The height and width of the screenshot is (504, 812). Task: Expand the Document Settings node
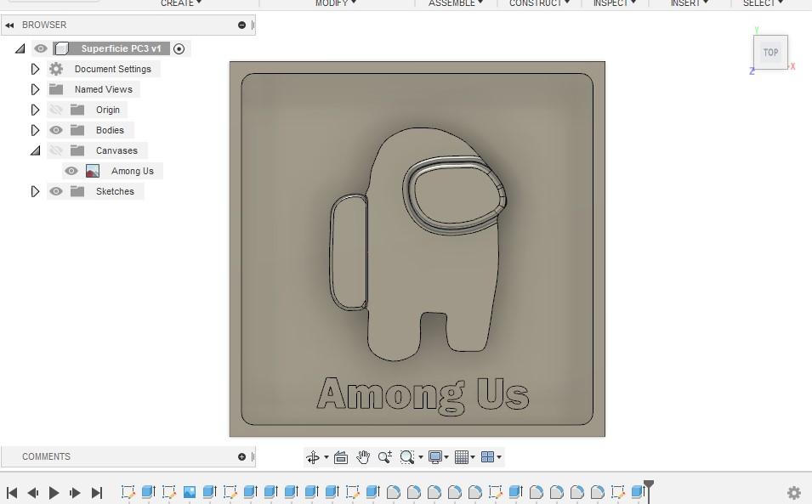pyautogui.click(x=35, y=69)
